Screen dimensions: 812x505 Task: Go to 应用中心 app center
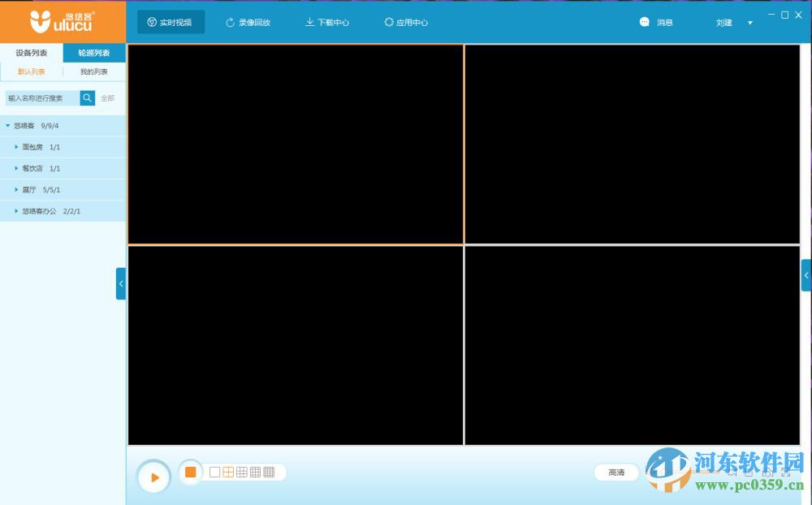tap(406, 22)
